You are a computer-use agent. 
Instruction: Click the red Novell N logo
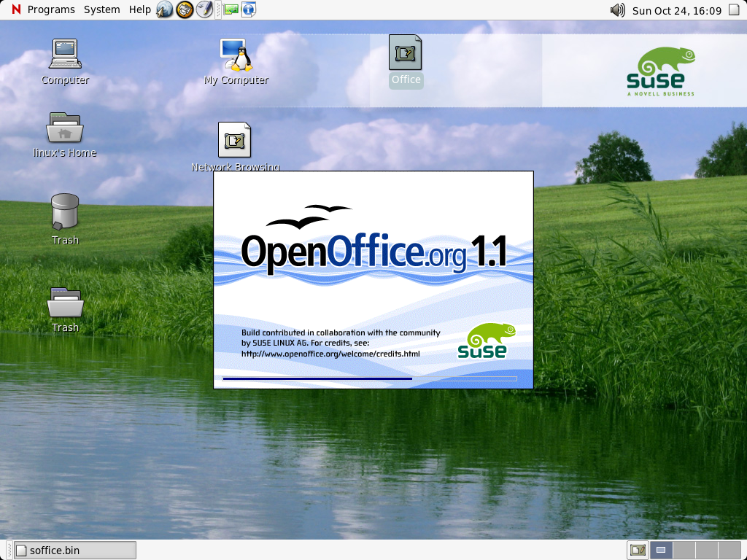tap(16, 9)
